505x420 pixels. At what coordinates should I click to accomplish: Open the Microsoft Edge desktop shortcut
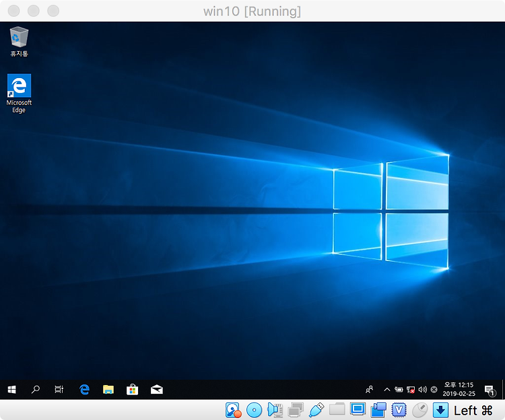coord(19,94)
